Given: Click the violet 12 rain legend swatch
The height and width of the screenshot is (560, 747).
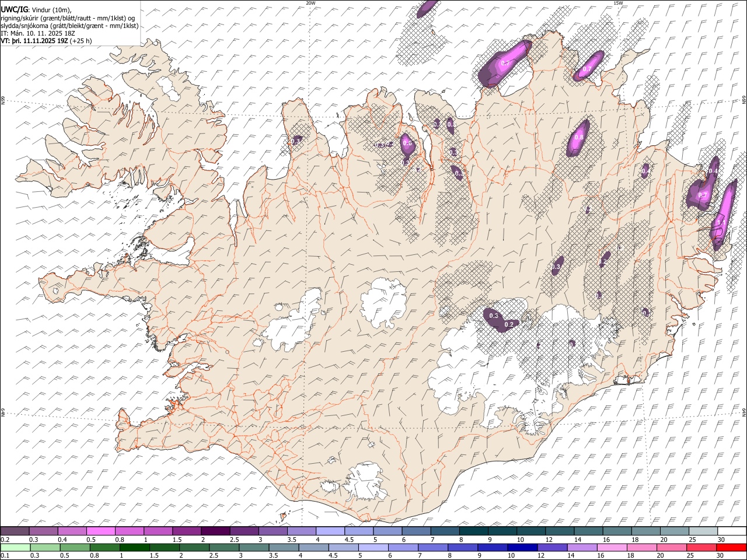Looking at the screenshot, I should (x=551, y=547).
